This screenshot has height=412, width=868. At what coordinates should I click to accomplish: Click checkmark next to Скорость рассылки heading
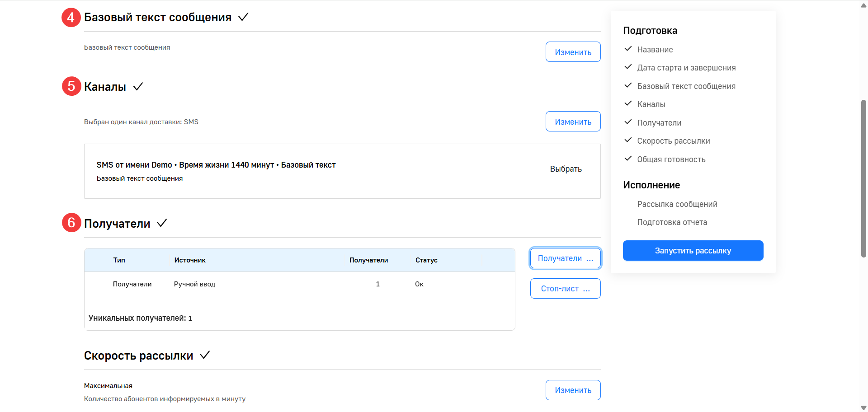point(205,355)
